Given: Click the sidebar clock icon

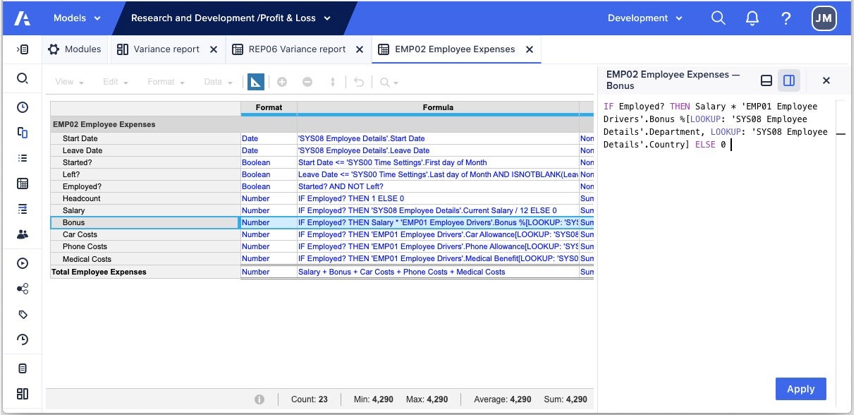Looking at the screenshot, I should (x=23, y=107).
